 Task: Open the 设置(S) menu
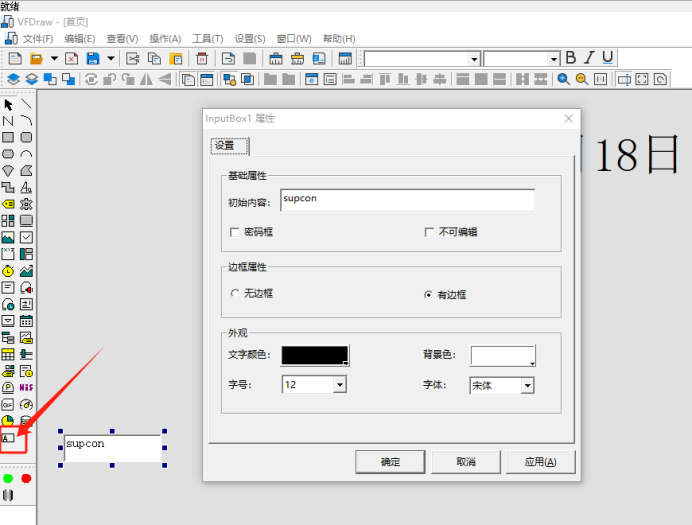pos(250,39)
